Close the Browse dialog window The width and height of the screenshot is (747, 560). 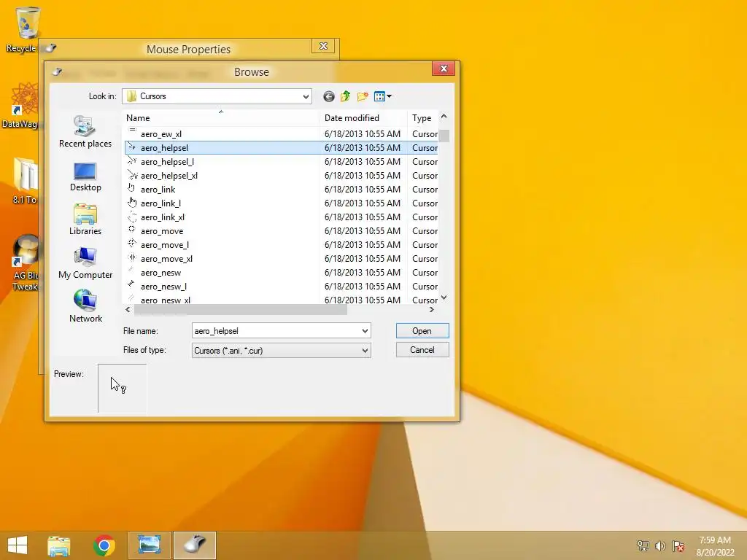click(443, 69)
